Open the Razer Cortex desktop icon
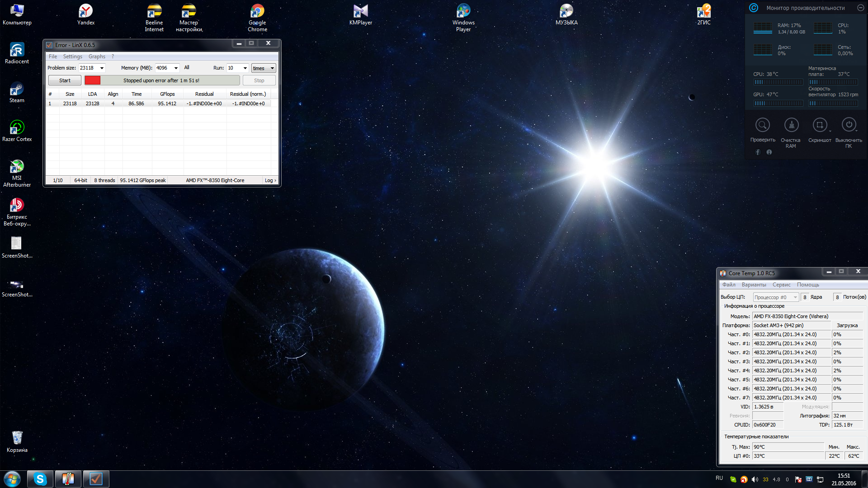The width and height of the screenshot is (868, 488). coord(17,128)
